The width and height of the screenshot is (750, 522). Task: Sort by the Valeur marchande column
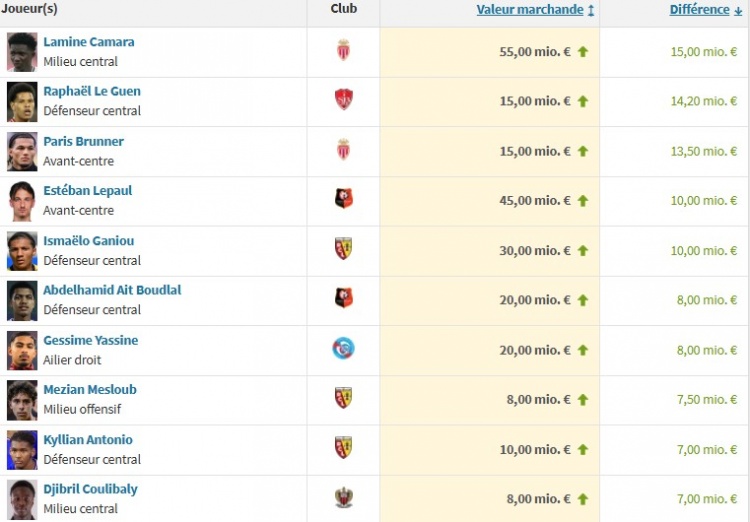pos(530,10)
